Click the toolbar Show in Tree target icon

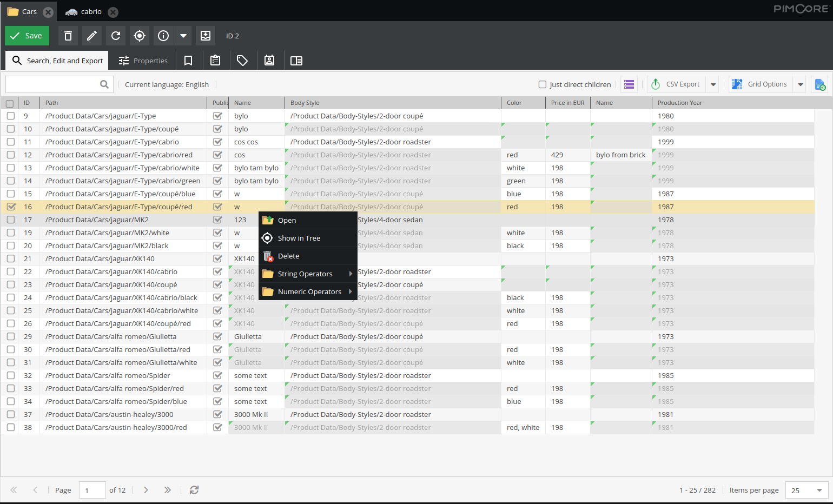click(140, 36)
